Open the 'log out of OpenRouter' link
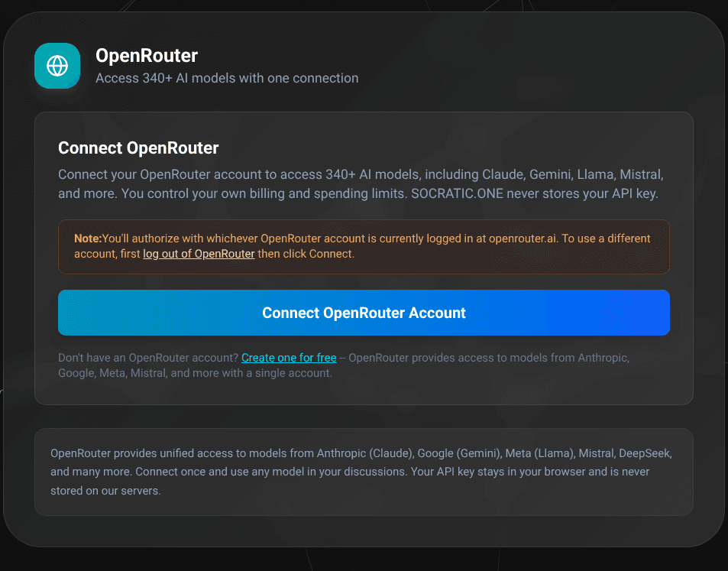Screen dimensions: 728x571 199,254
